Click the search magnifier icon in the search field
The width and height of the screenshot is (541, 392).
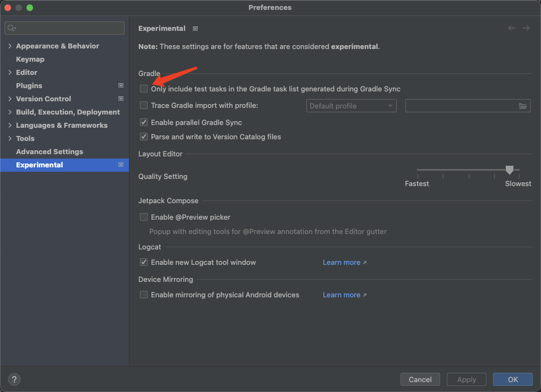pos(12,28)
